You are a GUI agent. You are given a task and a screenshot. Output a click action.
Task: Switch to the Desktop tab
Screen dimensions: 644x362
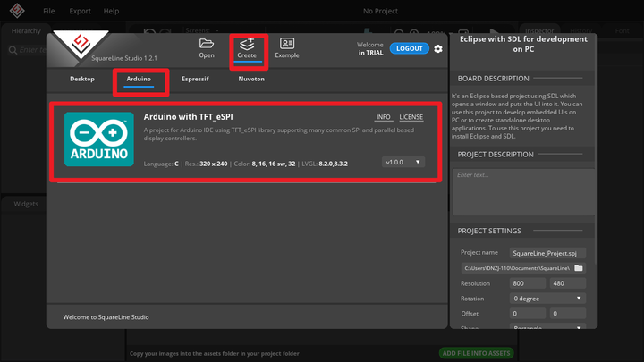pyautogui.click(x=82, y=79)
